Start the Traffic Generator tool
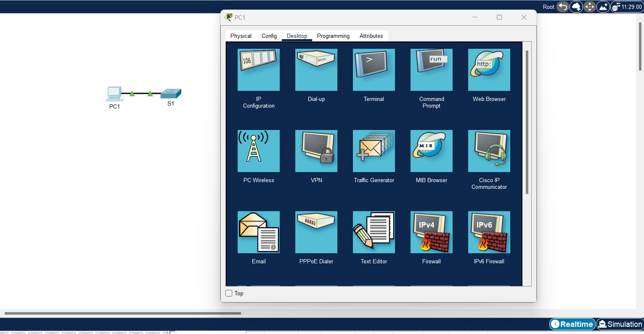 point(374,151)
